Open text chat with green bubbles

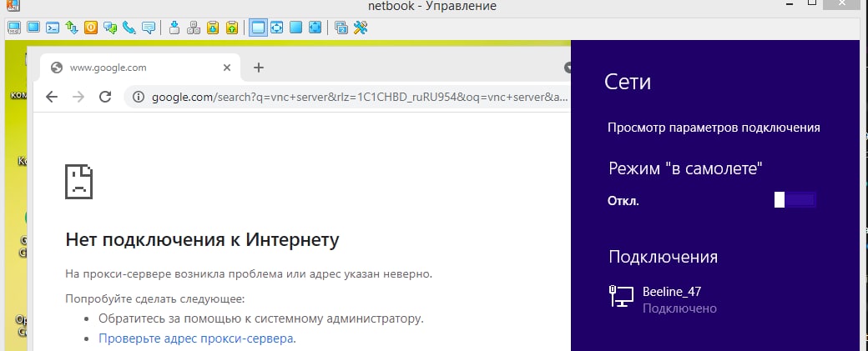click(110, 27)
